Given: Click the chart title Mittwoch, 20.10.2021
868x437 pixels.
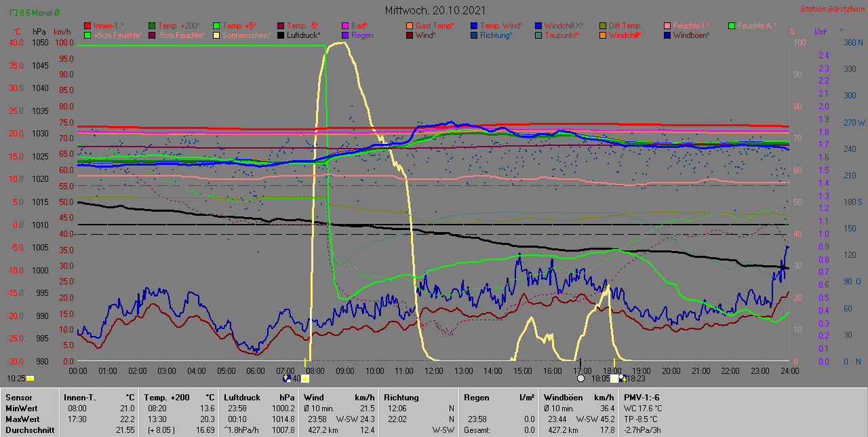Looking at the screenshot, I should [435, 10].
